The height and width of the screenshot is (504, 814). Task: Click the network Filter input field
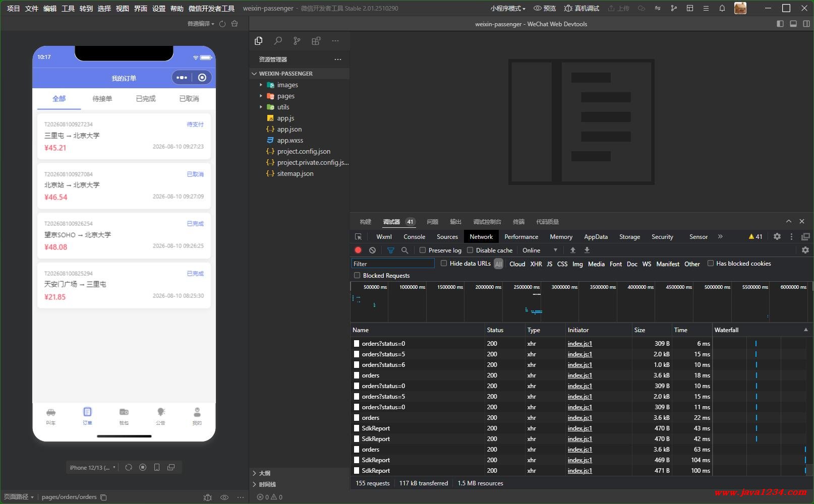tap(393, 263)
